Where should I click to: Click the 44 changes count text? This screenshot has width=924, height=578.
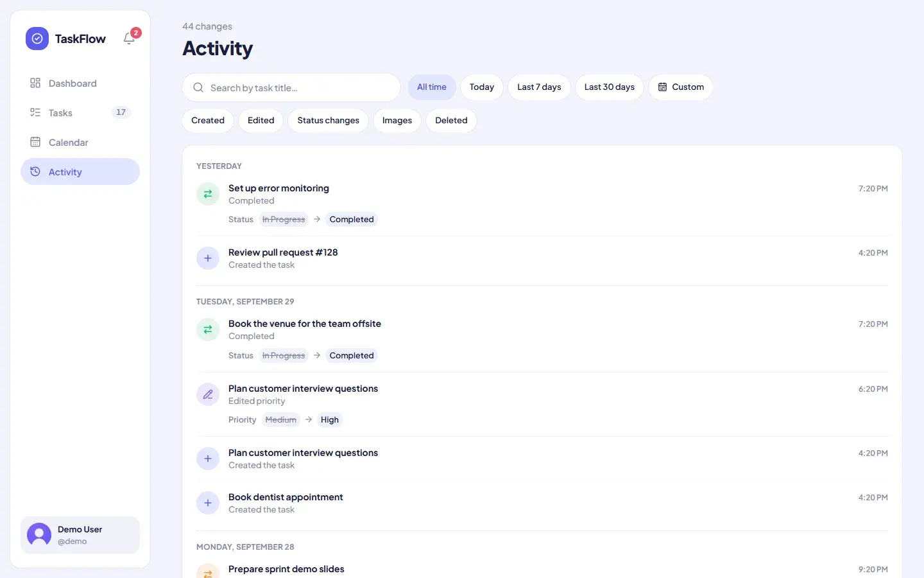click(207, 26)
